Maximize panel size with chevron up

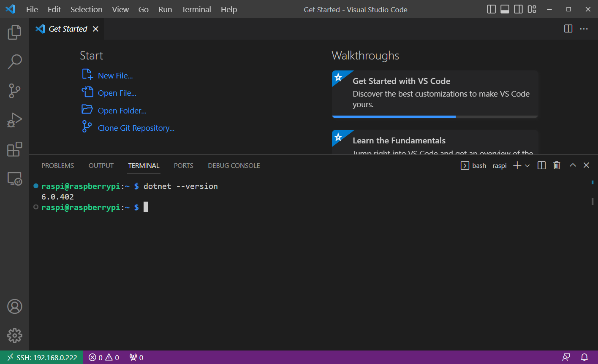point(573,165)
